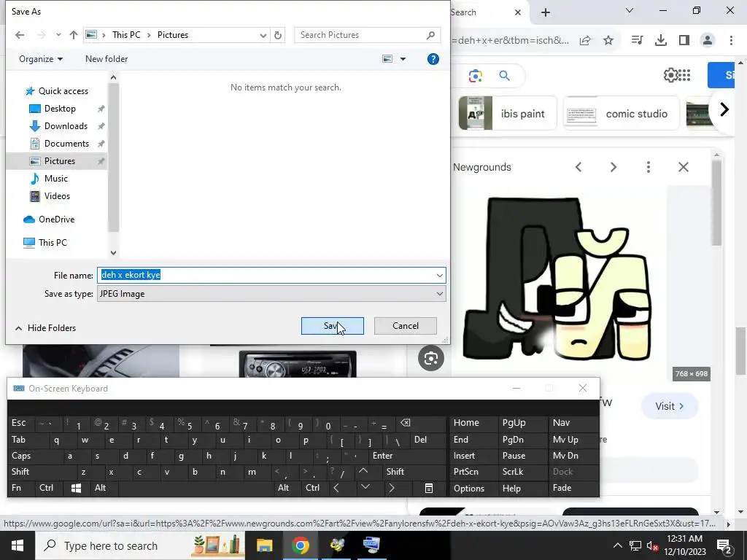Expand the address bar path dropdown
The height and width of the screenshot is (560, 747).
[263, 35]
